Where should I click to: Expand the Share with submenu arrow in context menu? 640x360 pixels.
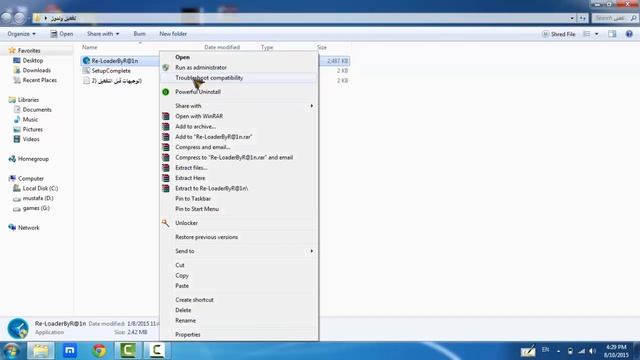coord(311,106)
